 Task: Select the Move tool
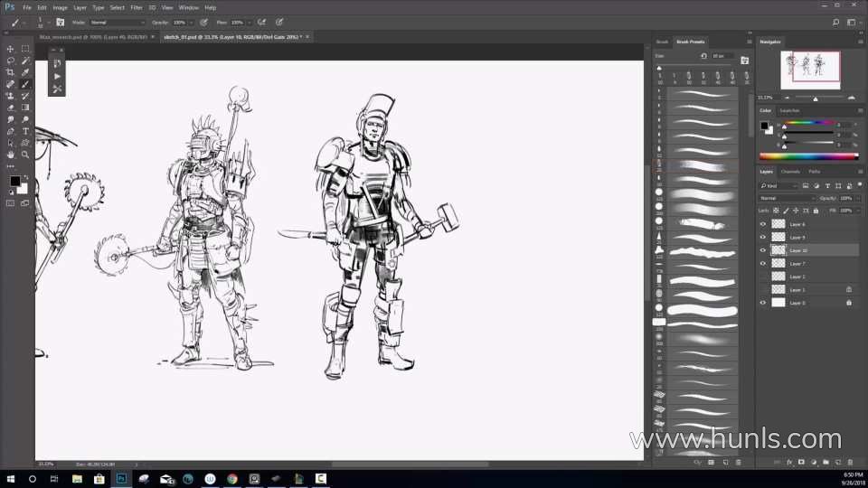click(11, 49)
